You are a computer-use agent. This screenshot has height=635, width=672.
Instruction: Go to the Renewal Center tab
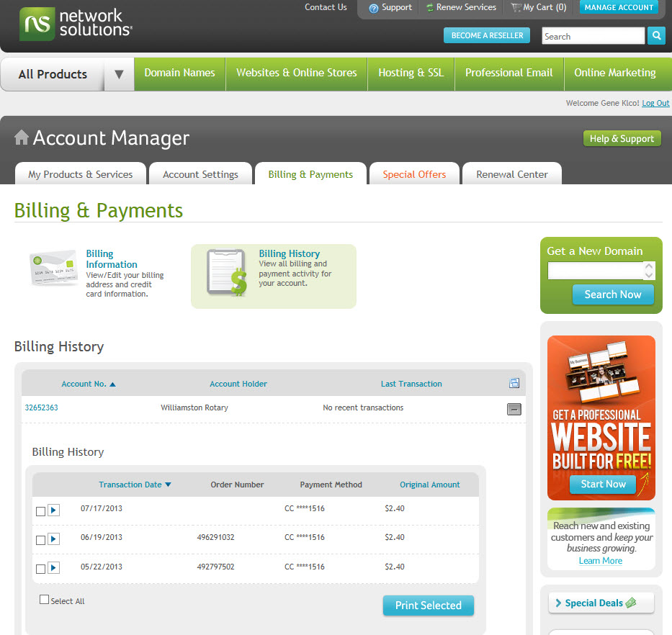coord(512,174)
